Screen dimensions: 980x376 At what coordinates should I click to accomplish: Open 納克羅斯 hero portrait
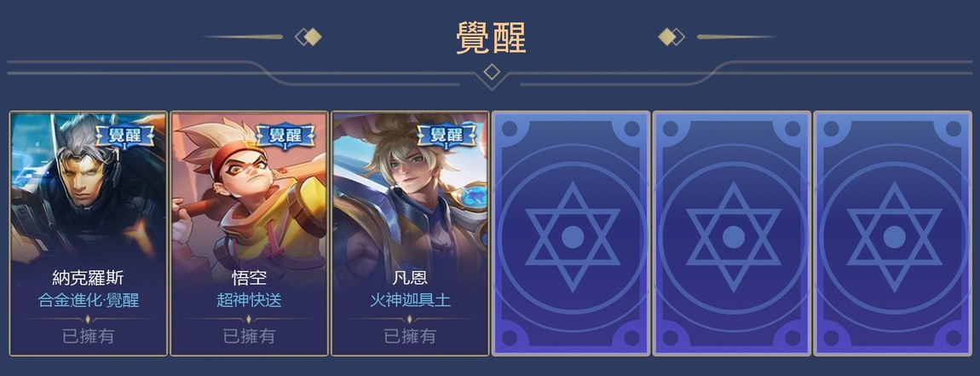[88, 188]
